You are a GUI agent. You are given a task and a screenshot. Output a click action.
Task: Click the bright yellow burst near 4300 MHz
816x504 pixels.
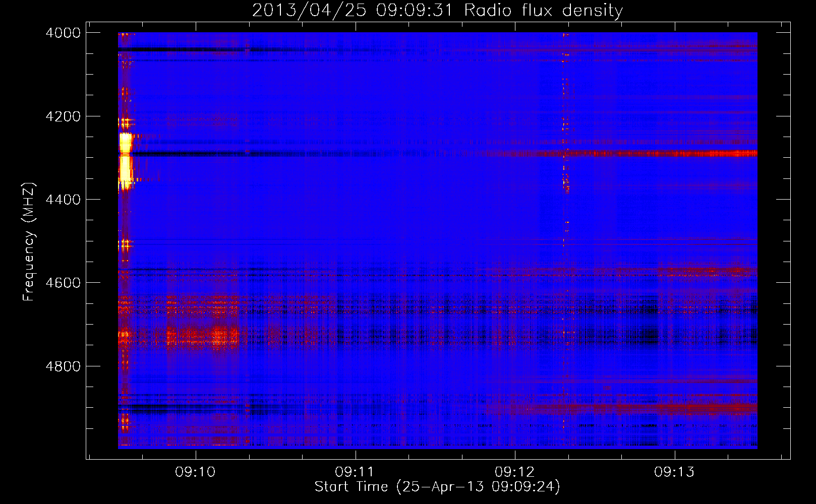click(125, 162)
